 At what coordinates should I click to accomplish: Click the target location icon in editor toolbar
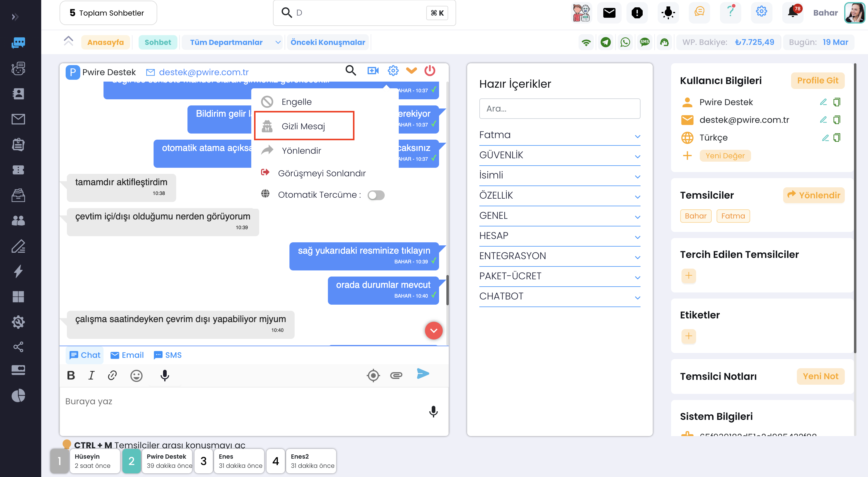pyautogui.click(x=373, y=375)
